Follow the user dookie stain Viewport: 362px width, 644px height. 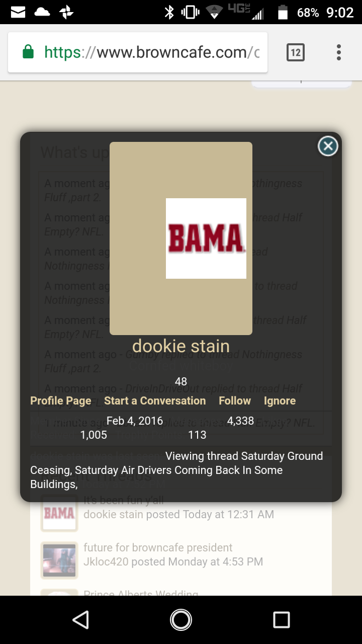click(x=235, y=401)
